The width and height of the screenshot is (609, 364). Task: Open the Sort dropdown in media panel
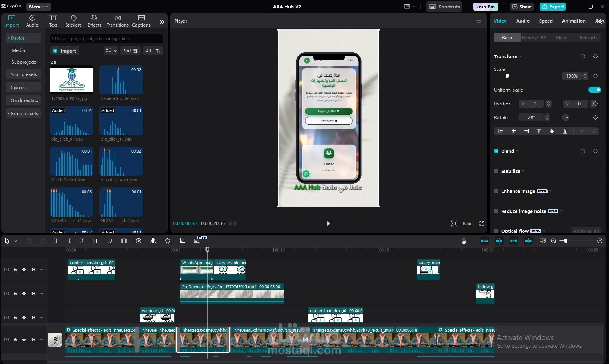[x=131, y=51]
